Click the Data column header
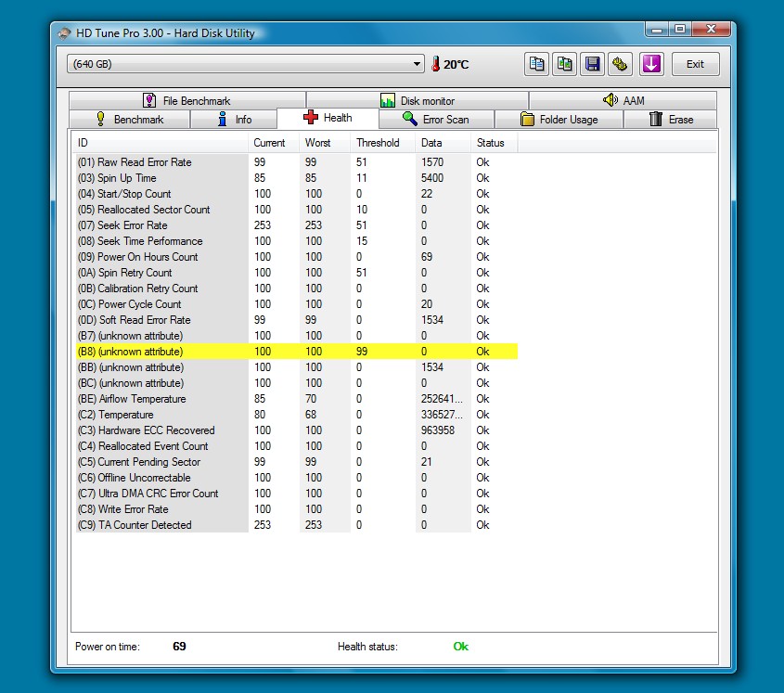The height and width of the screenshot is (693, 784). click(443, 143)
